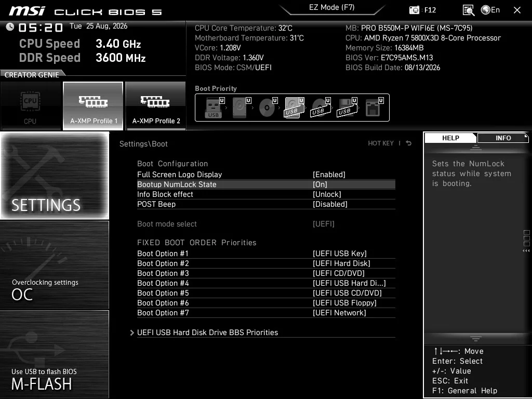Image resolution: width=532 pixels, height=399 pixels.
Task: Take a screenshot with the F12 camera icon
Action: coord(414,10)
